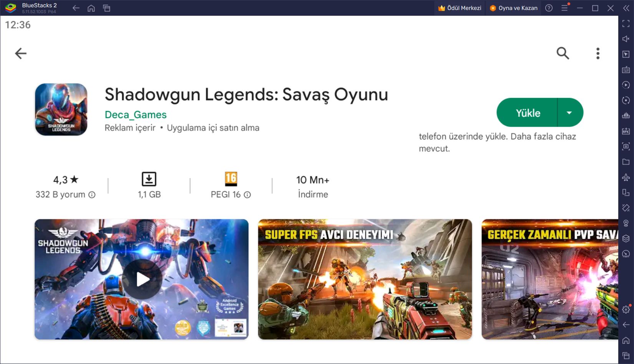This screenshot has width=634, height=364.
Task: Toggle airplane mode icon in sidebar
Action: pos(626,177)
